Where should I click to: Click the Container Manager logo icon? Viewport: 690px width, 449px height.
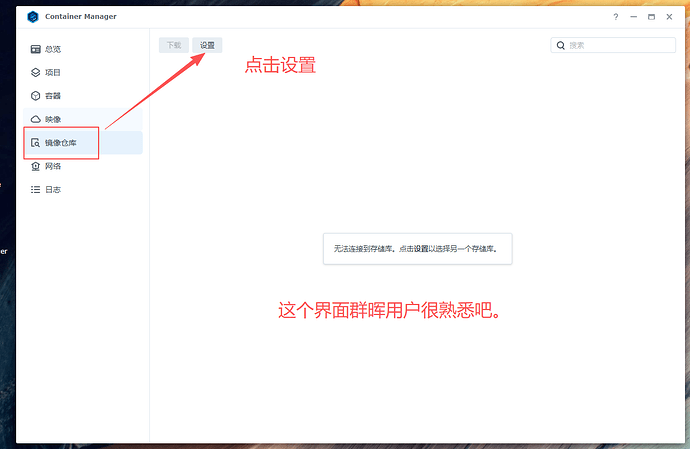point(33,17)
